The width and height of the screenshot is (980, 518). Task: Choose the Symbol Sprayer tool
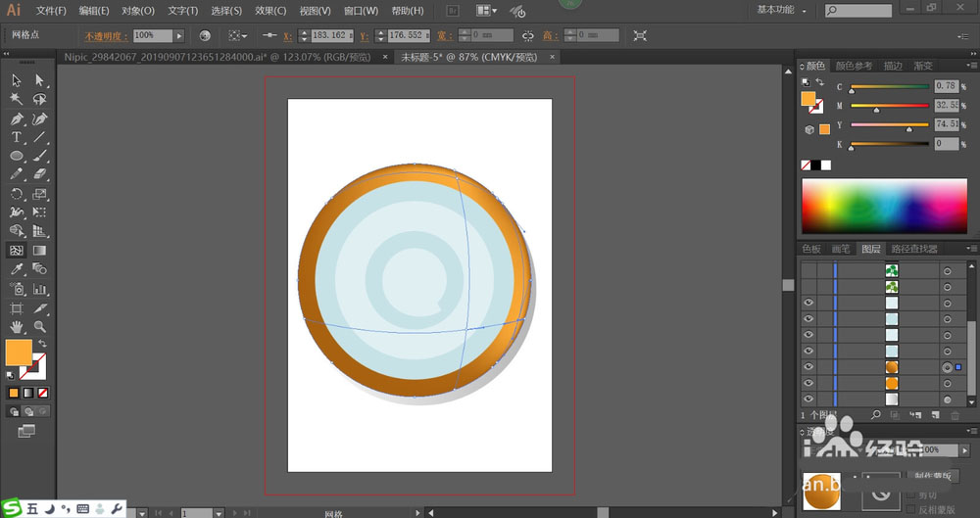coord(17,289)
